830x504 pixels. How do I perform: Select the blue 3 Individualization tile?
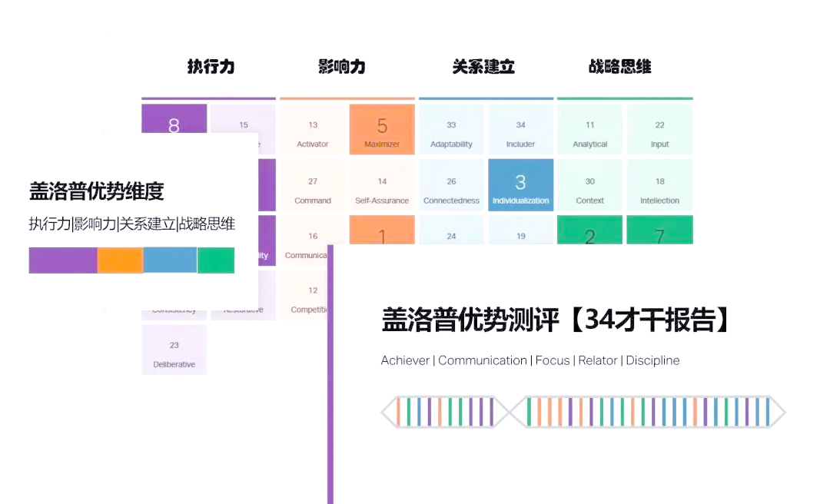[x=520, y=185]
